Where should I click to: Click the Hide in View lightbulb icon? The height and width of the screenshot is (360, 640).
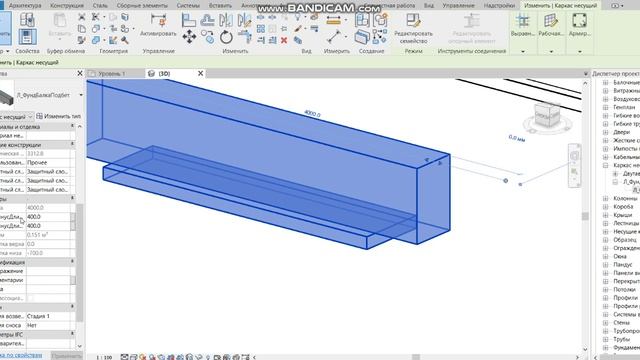coord(298,17)
